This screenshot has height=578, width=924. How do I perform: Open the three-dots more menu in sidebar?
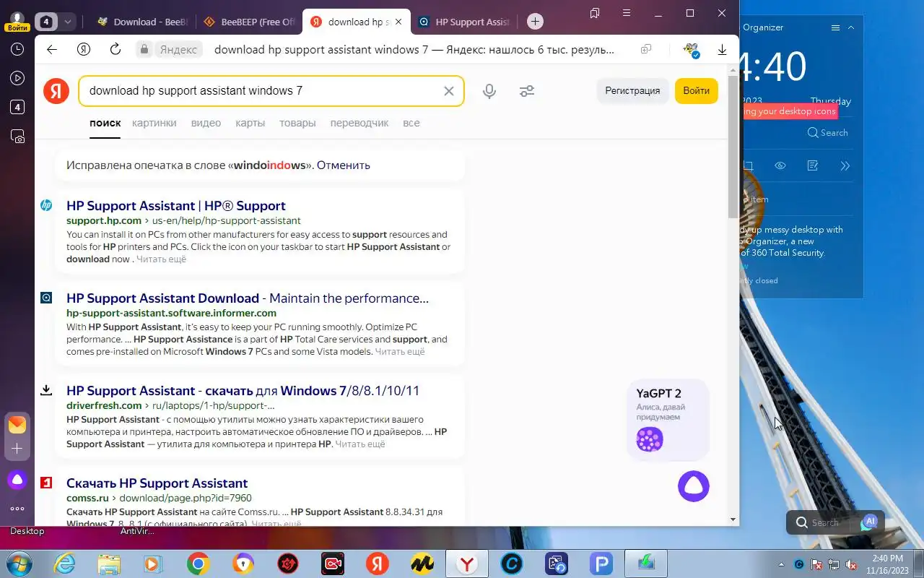pyautogui.click(x=17, y=509)
